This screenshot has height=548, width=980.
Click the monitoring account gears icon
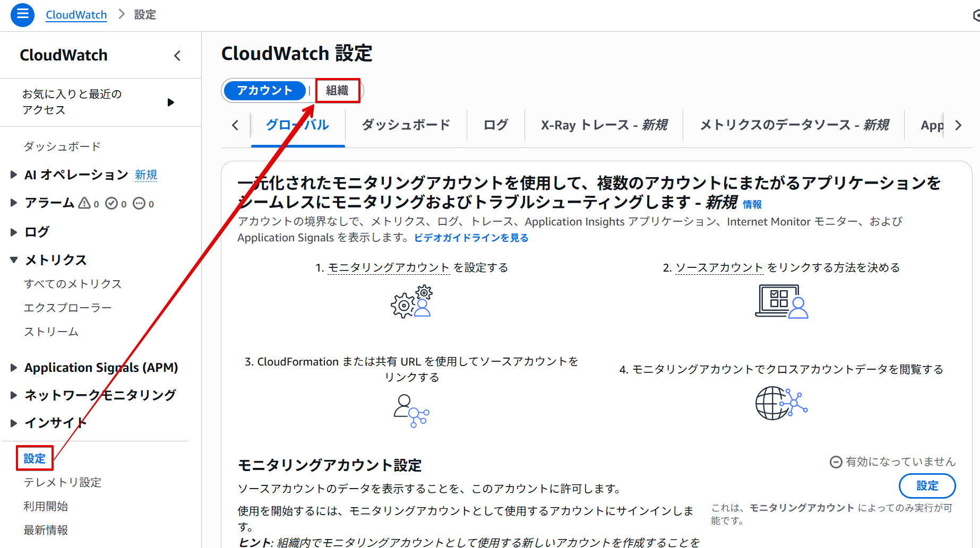(x=412, y=301)
